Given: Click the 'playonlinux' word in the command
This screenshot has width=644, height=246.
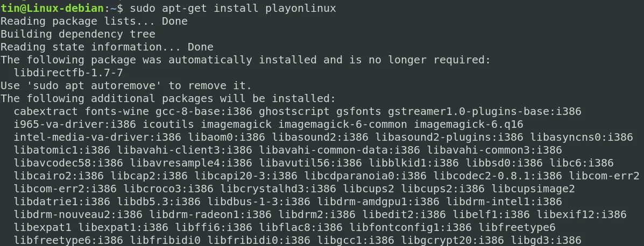Looking at the screenshot, I should 301,8.
